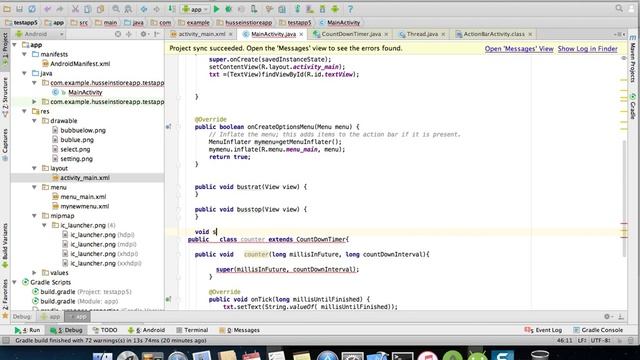Click the Debug app bug icon
This screenshot has width=640, height=360.
[229, 9]
